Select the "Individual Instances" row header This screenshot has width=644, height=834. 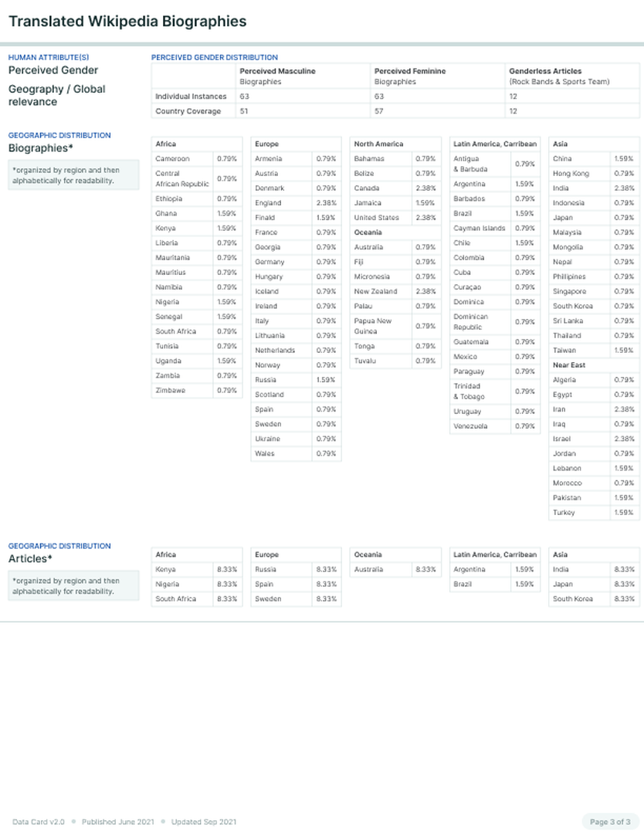pos(189,97)
